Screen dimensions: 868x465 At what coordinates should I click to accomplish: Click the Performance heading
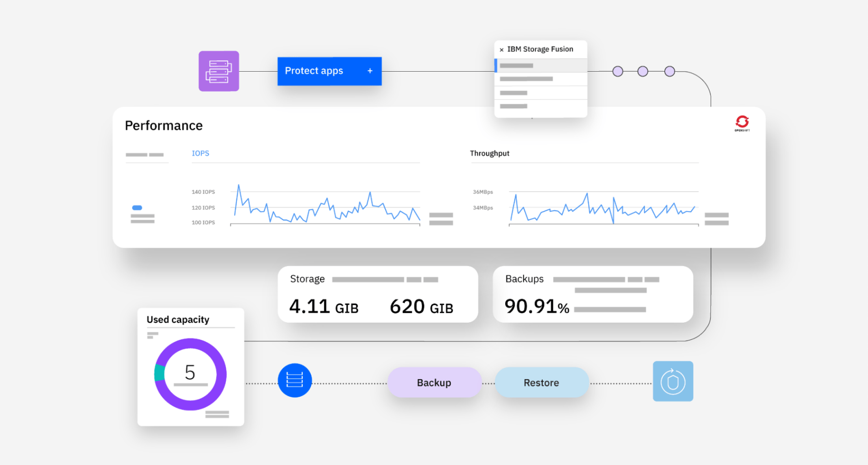point(164,126)
